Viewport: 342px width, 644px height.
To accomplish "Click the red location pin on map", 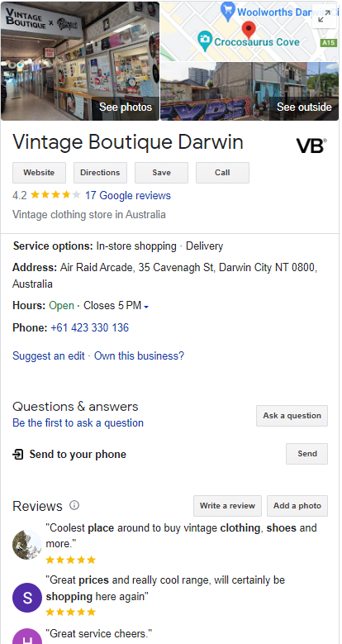I will click(x=249, y=30).
